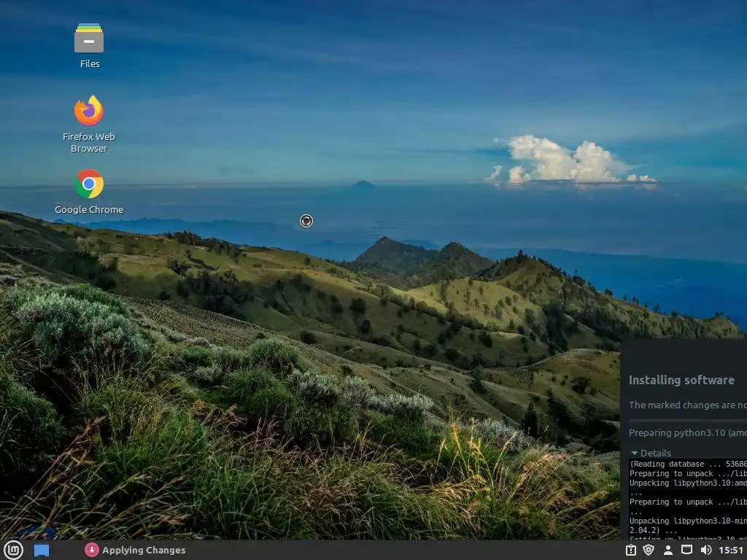Screen dimensions: 747x560
Task: Click the blue show-desktop panel icon
Action: 42,551
